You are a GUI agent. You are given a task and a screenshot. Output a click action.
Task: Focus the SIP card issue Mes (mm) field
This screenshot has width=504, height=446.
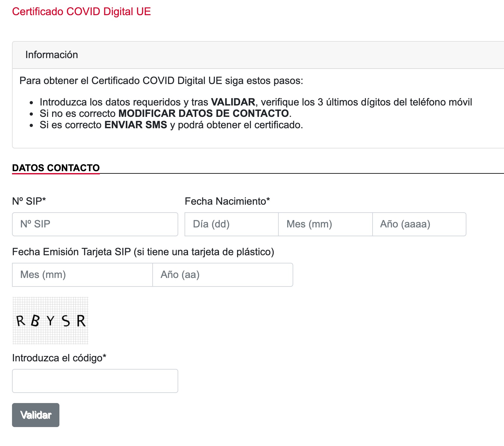point(82,275)
